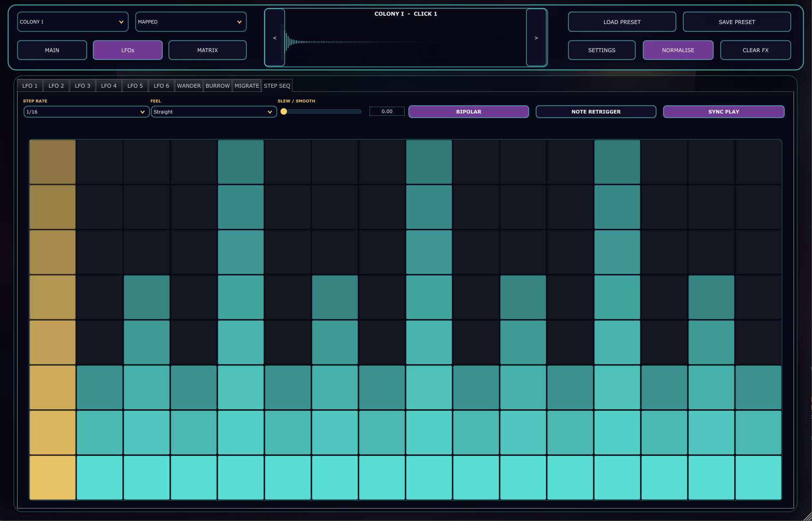Toggle the BIPOLAR mode button

coord(468,112)
